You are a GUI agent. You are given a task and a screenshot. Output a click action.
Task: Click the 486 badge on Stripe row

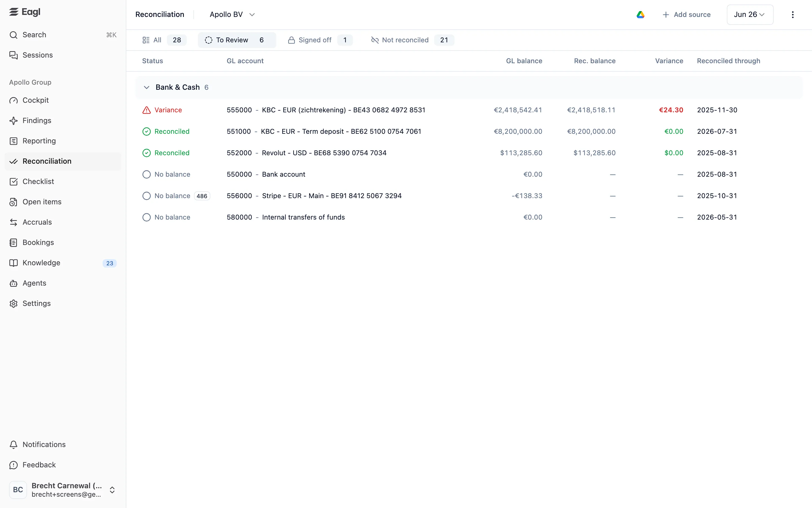pos(202,196)
